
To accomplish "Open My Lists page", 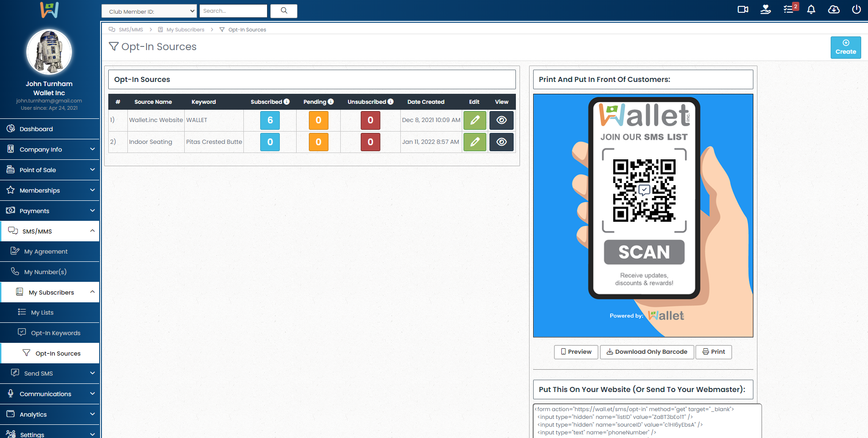I will point(50,312).
